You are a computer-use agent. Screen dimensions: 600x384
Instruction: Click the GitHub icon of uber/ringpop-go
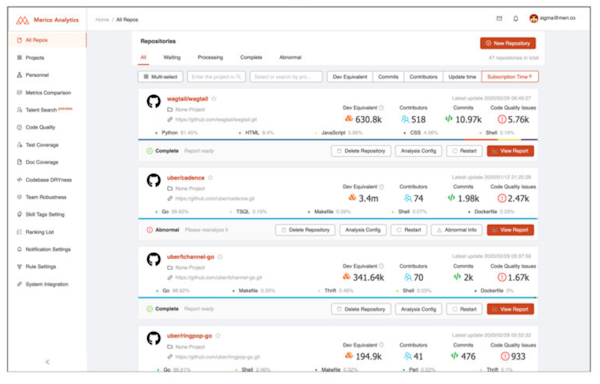tap(154, 338)
